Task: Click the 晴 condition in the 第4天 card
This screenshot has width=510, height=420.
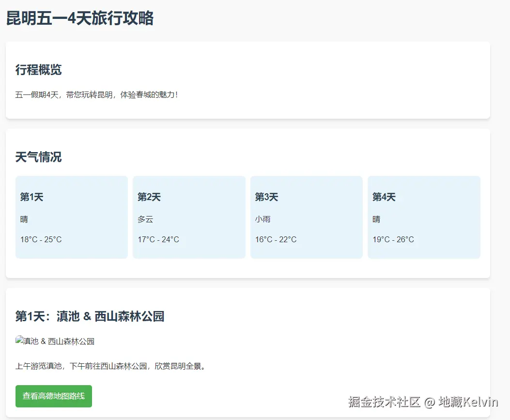Action: pos(376,219)
